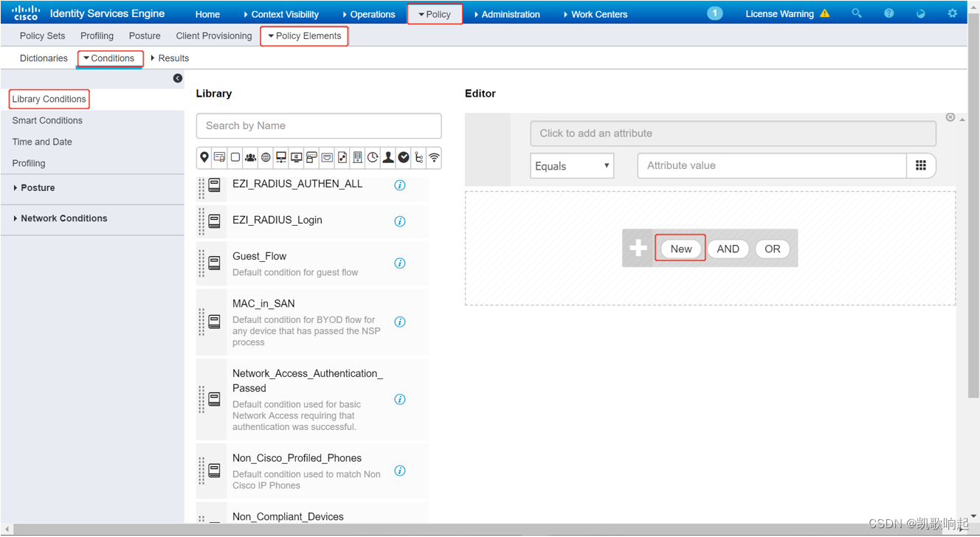980x537 pixels.
Task: Filter library by Wi-Fi icon
Action: (434, 157)
